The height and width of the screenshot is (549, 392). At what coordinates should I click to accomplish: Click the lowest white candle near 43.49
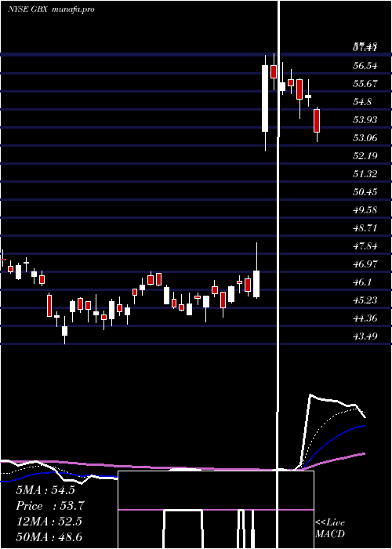pyautogui.click(x=65, y=331)
